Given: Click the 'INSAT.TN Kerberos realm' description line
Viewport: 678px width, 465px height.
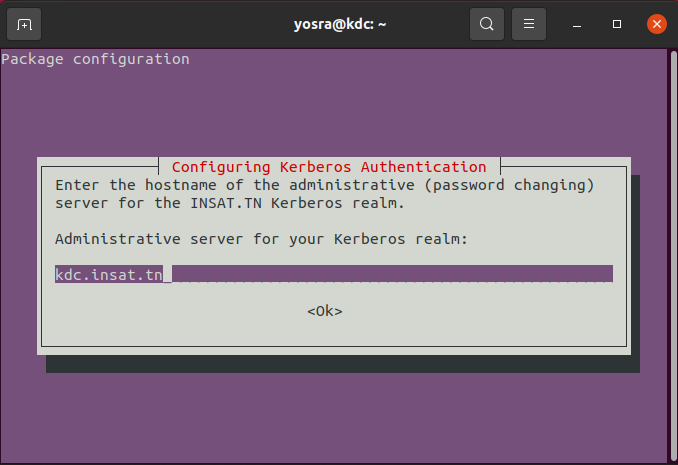Looking at the screenshot, I should 230,203.
